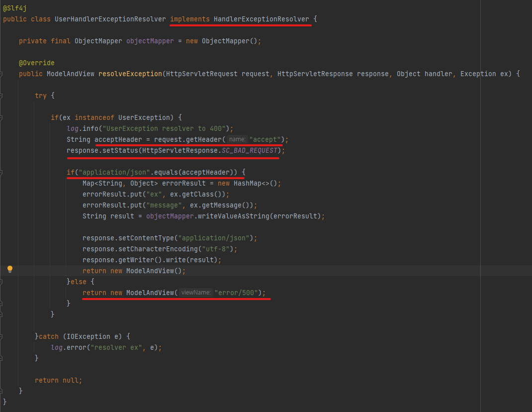This screenshot has width=532, height=412.
Task: Click the UserHandlerExceptionResolver class name
Action: [x=110, y=19]
